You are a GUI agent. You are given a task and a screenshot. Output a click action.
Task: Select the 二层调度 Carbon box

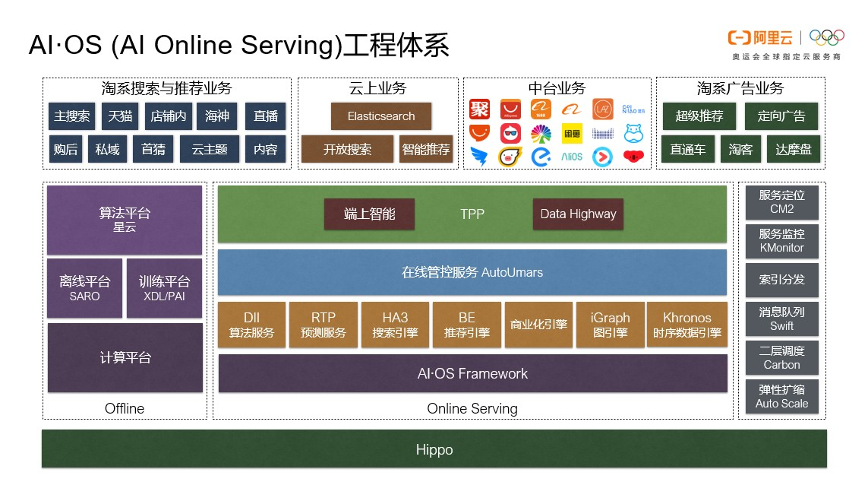click(x=781, y=357)
